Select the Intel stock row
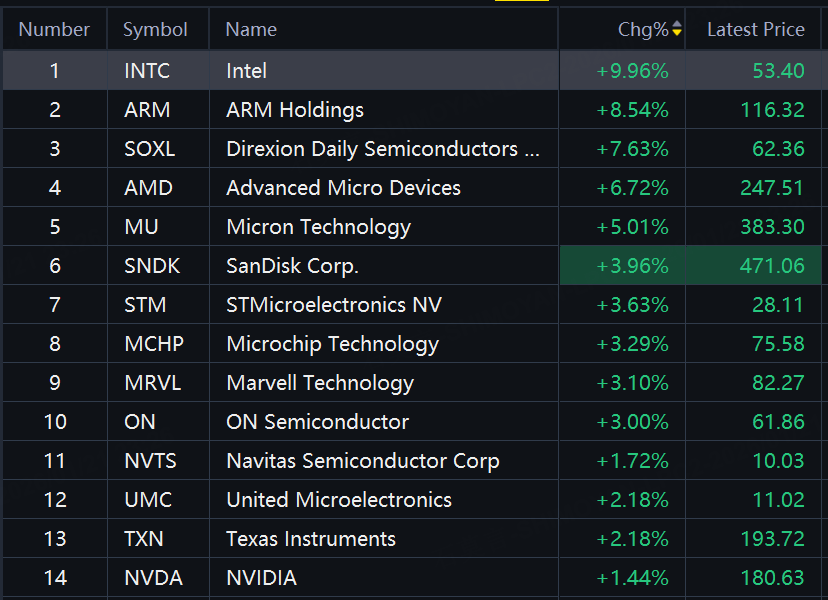The width and height of the screenshot is (828, 600). 247,71
